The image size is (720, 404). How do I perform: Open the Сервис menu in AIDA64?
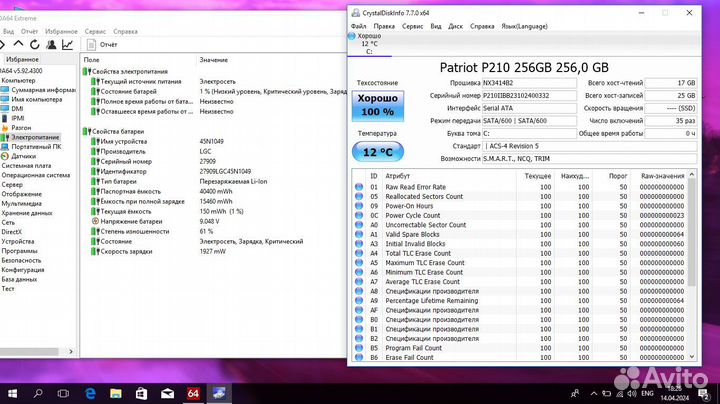(x=96, y=31)
